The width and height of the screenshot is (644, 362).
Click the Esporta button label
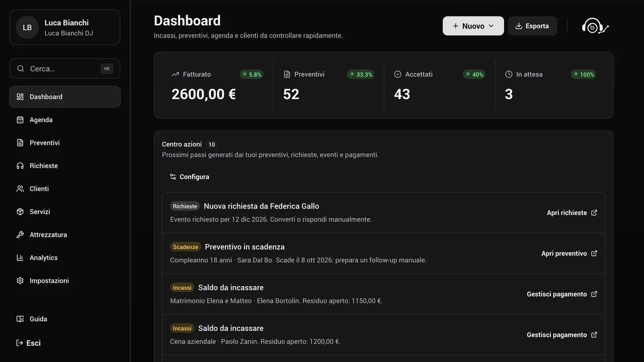click(537, 26)
